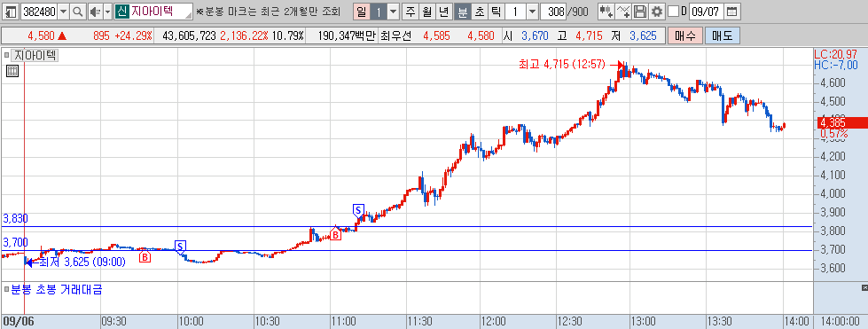Click the stock code input field 382480
The image size is (868, 329).
click(x=38, y=11)
